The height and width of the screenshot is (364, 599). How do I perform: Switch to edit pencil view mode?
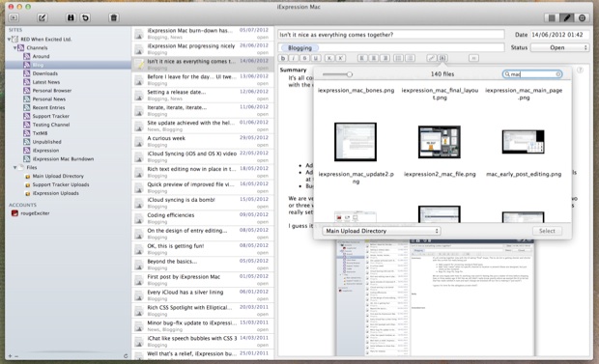tap(567, 17)
